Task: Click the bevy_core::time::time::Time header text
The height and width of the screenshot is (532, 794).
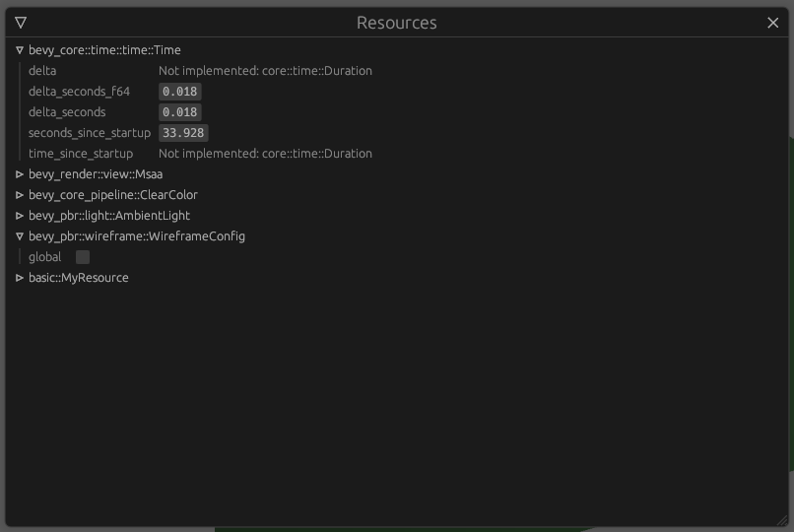Action: (104, 50)
